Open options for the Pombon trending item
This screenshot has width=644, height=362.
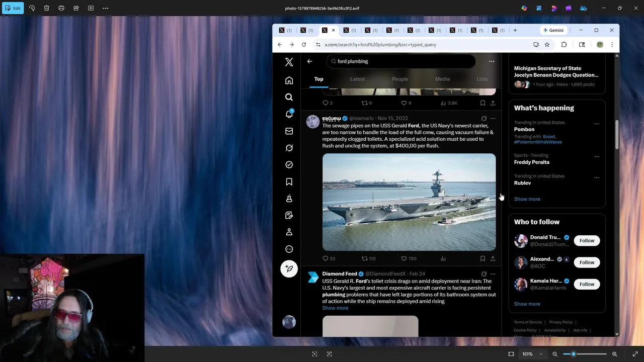pos(597,124)
